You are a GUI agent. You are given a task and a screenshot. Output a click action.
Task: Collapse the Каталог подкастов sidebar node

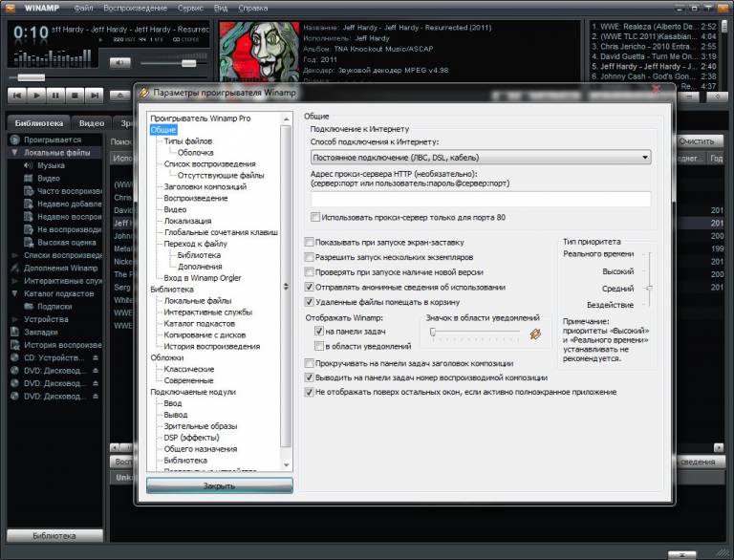14,293
